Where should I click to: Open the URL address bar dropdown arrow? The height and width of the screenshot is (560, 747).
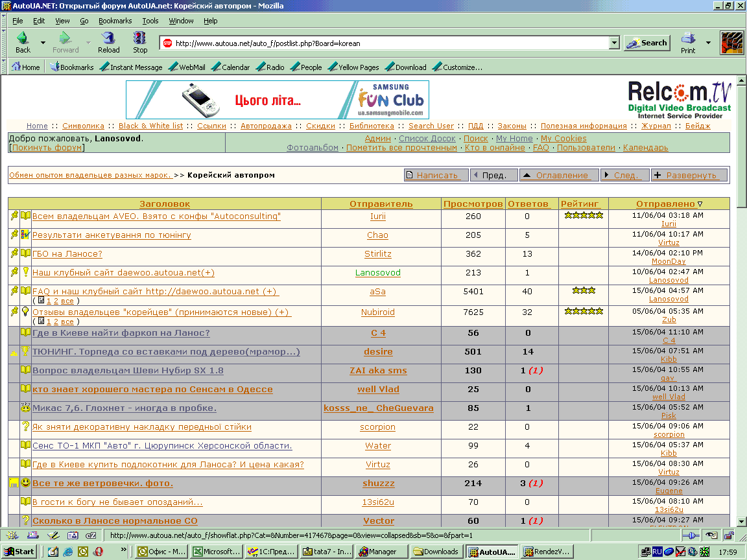click(x=614, y=43)
